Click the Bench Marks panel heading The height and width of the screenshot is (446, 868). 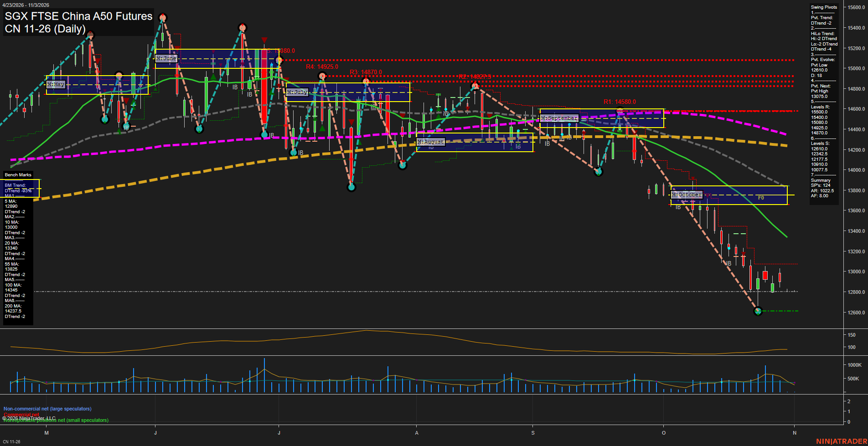click(x=18, y=175)
